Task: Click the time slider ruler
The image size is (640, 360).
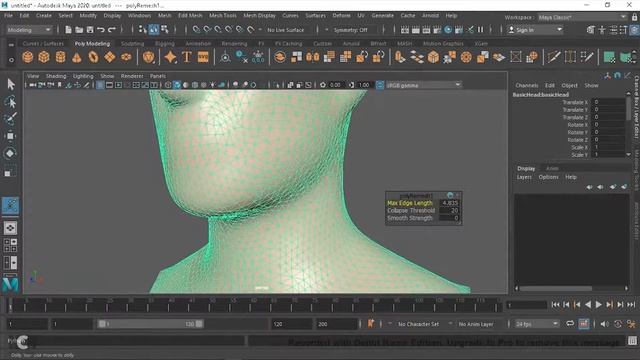Action: tap(256, 304)
